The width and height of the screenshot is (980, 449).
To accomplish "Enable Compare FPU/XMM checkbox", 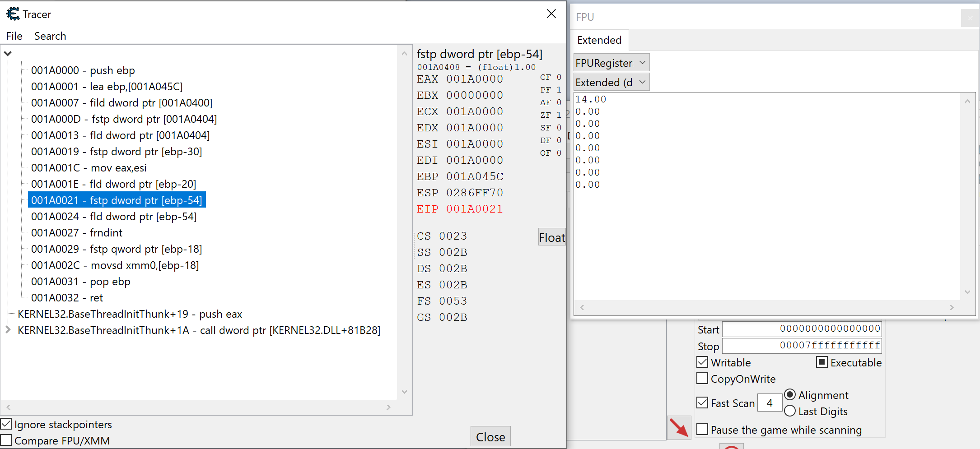I will click(x=6, y=440).
